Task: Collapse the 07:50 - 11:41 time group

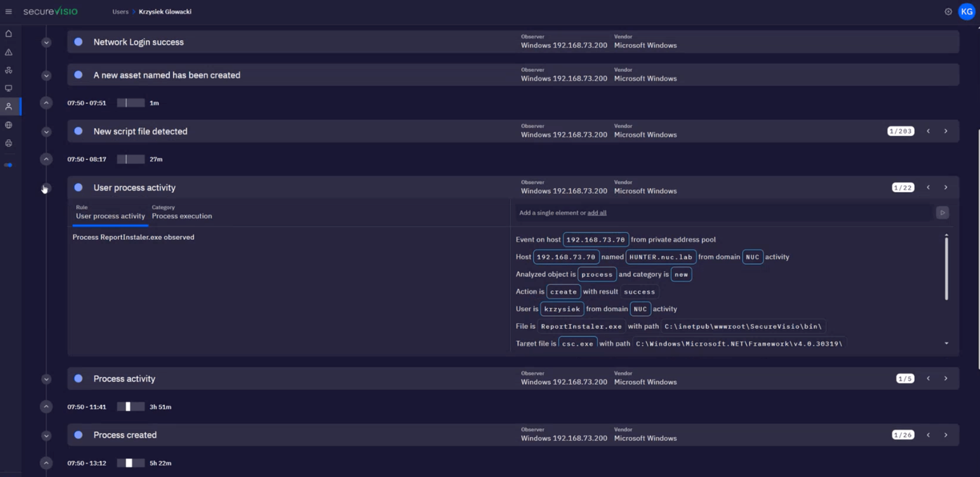Action: (x=46, y=406)
